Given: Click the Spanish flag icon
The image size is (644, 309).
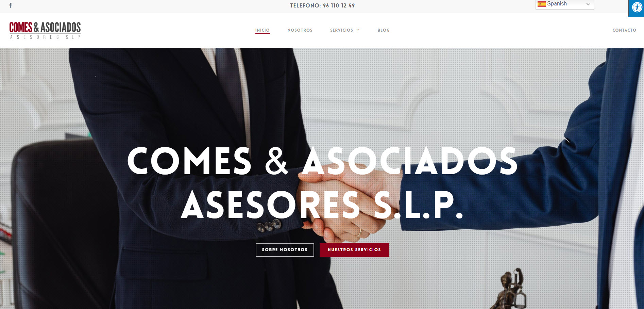Looking at the screenshot, I should (541, 4).
